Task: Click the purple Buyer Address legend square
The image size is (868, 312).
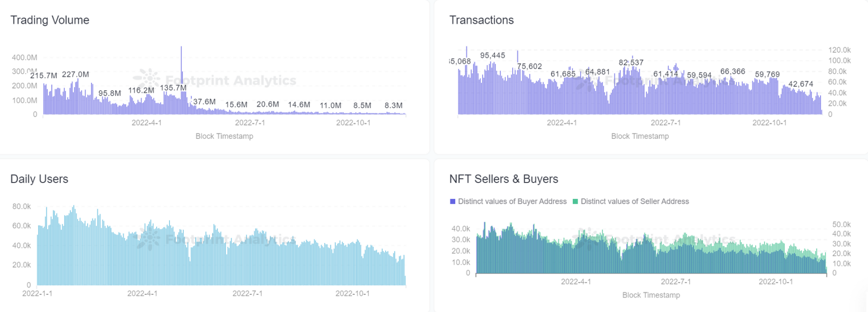Action: click(x=452, y=201)
